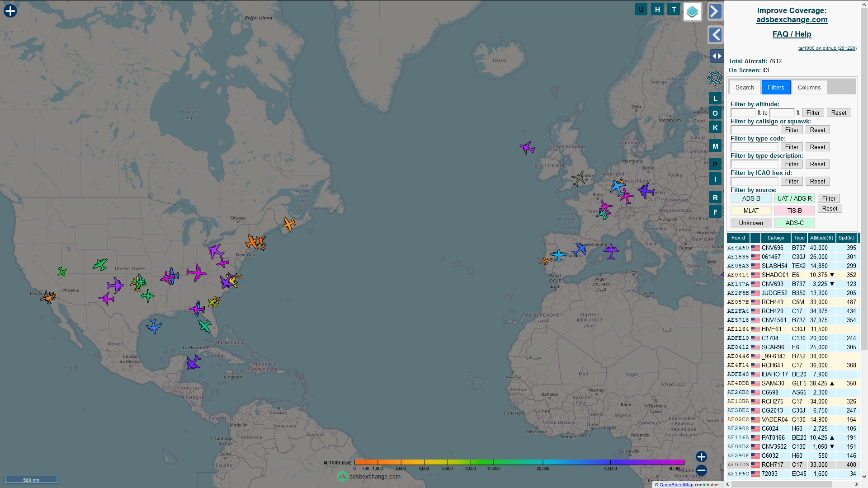Viewport: 868px width, 488px height.
Task: Click the R map button
Action: point(715,197)
